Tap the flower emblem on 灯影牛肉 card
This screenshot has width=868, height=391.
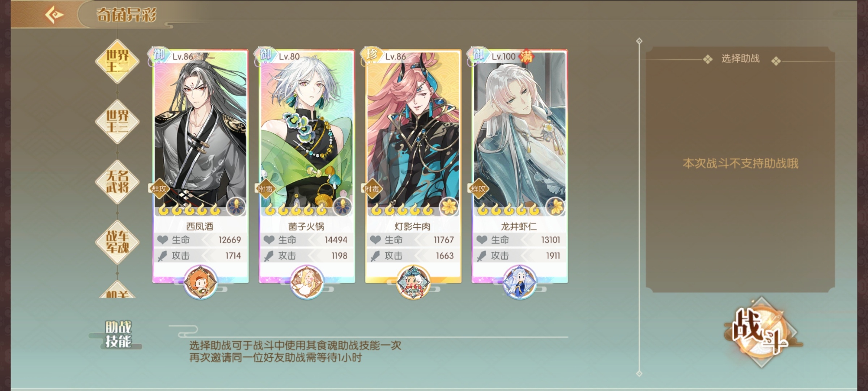(449, 207)
